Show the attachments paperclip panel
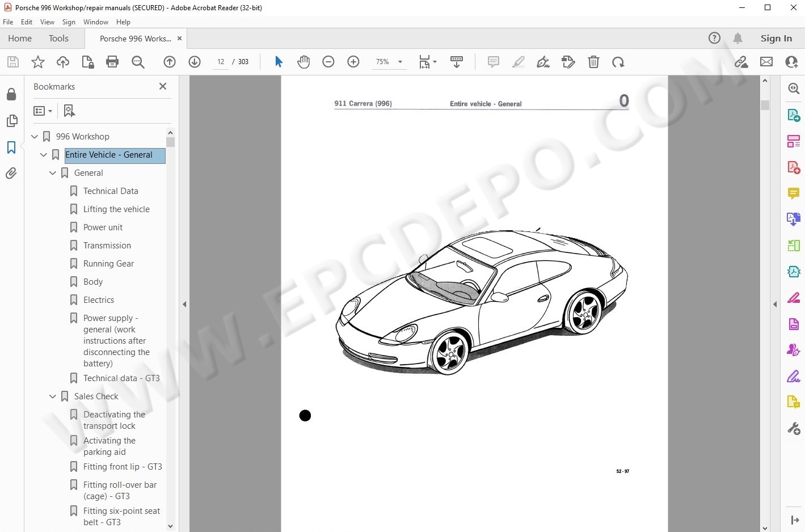 11,173
